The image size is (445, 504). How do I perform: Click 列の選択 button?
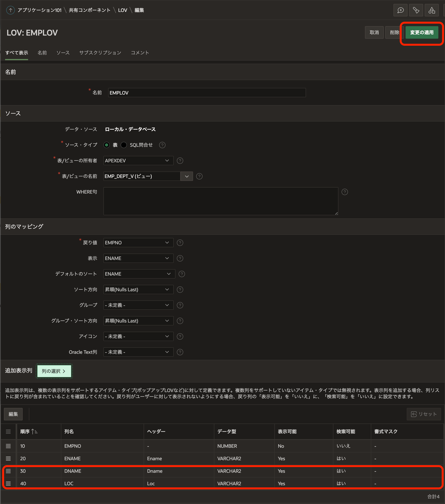click(x=54, y=371)
